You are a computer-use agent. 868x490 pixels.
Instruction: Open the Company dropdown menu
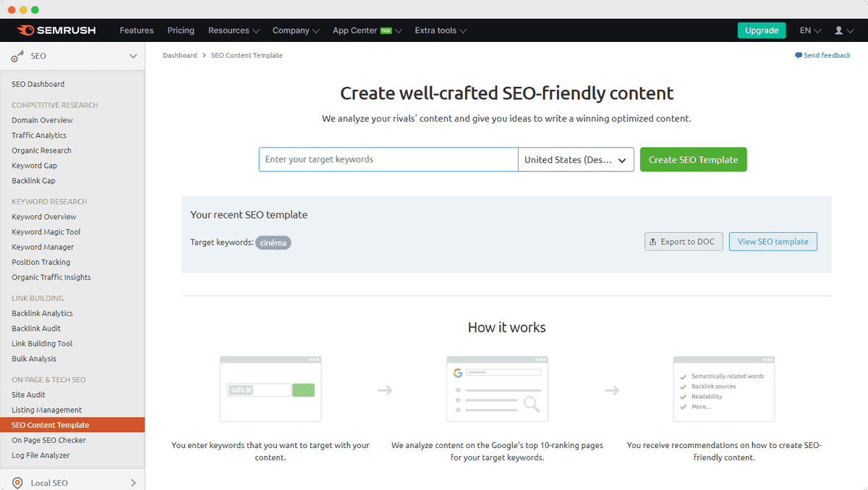(x=296, y=30)
